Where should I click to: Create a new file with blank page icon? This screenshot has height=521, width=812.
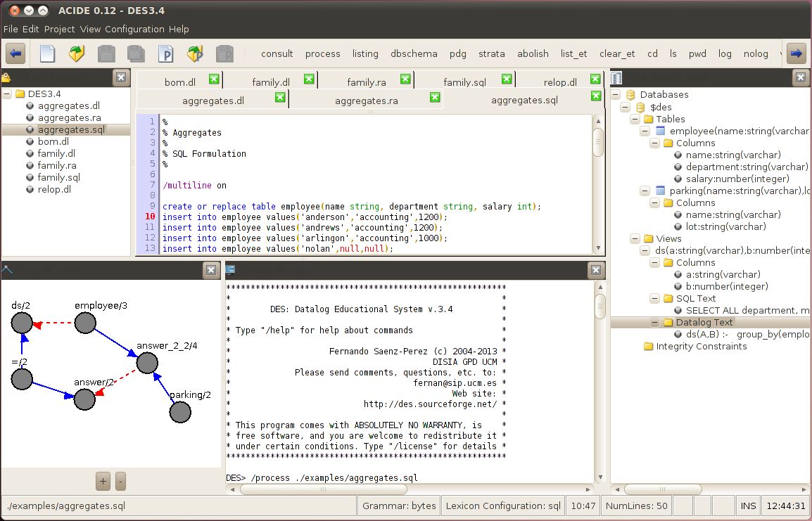[x=47, y=53]
